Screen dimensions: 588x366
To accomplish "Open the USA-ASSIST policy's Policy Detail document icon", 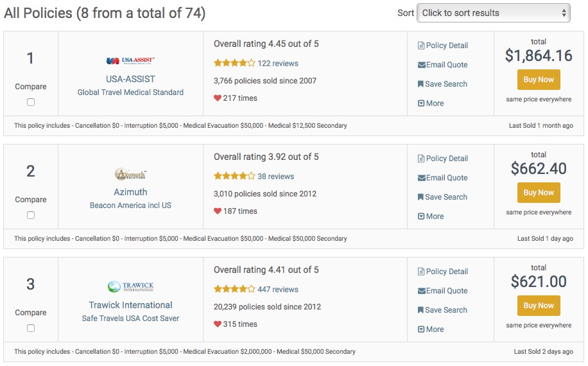I will (421, 46).
